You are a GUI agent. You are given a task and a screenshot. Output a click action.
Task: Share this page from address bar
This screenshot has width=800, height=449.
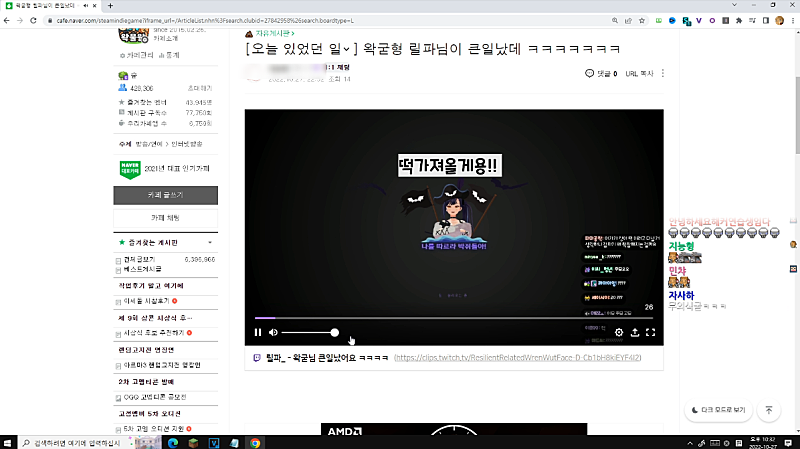click(628, 20)
